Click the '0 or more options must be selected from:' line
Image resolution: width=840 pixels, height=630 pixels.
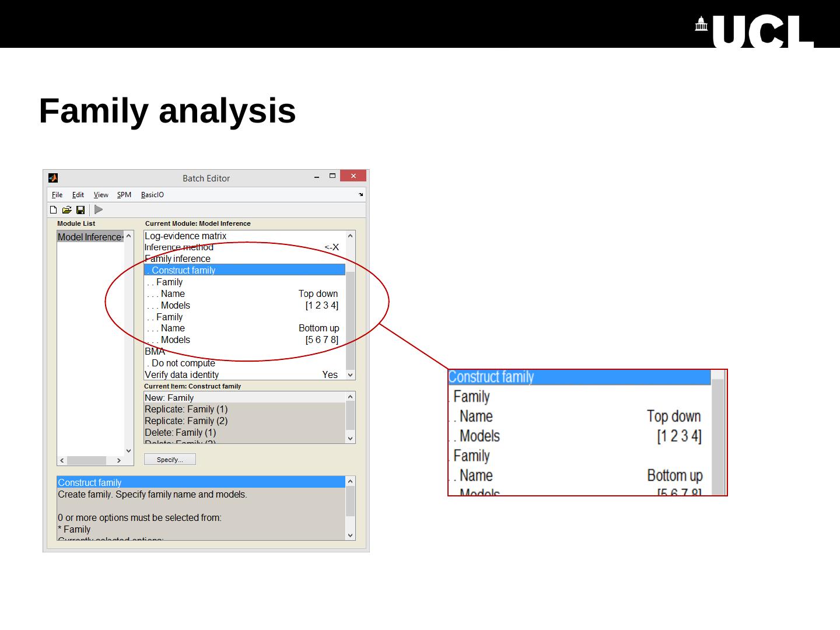tap(139, 518)
